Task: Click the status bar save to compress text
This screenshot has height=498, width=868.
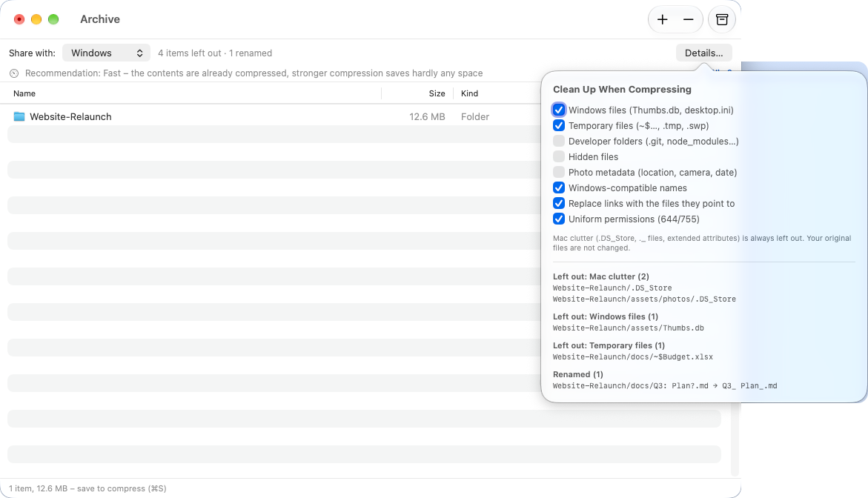Action: [x=87, y=488]
